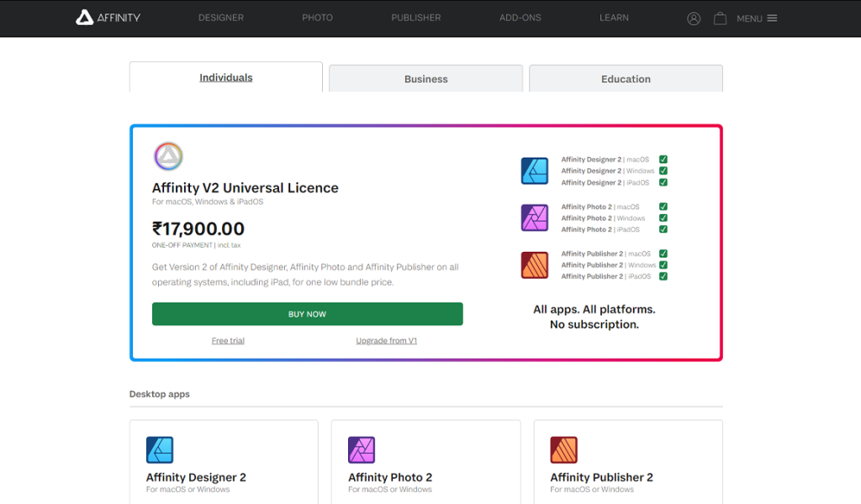
Task: Click the green BUY NOW button
Action: [x=308, y=314]
